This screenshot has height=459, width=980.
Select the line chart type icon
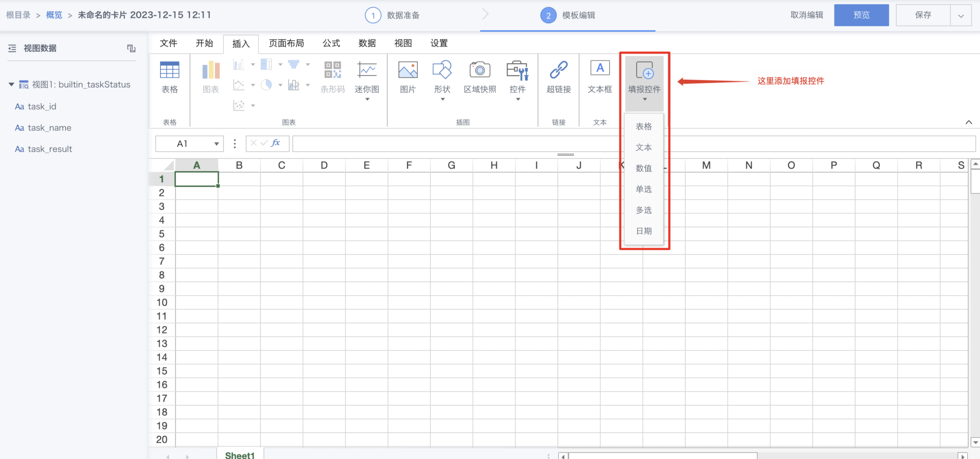[239, 85]
